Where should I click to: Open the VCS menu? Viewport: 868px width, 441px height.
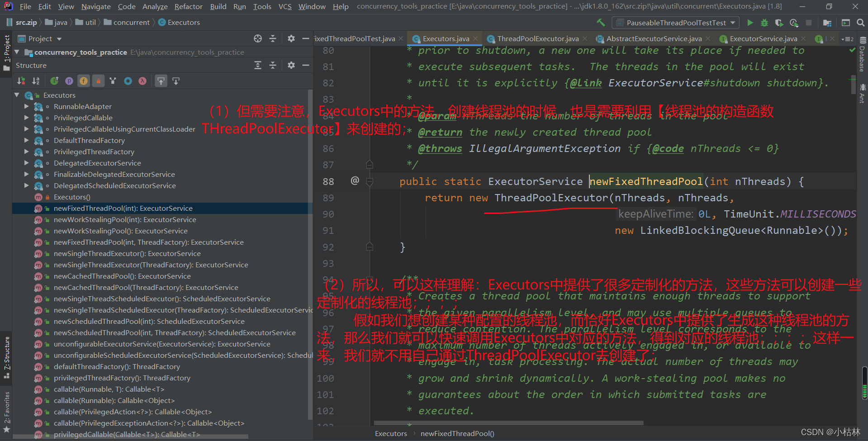tap(285, 6)
